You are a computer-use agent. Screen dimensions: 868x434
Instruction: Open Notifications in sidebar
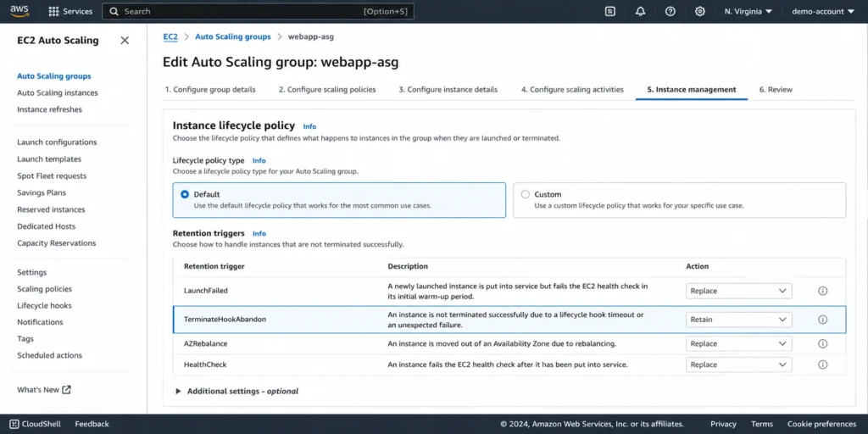pos(40,322)
